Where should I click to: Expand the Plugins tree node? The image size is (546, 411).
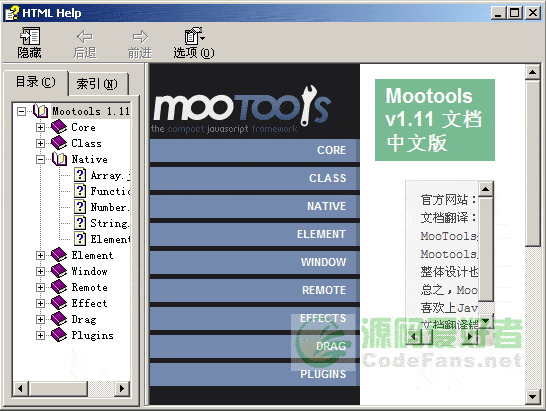tap(40, 336)
